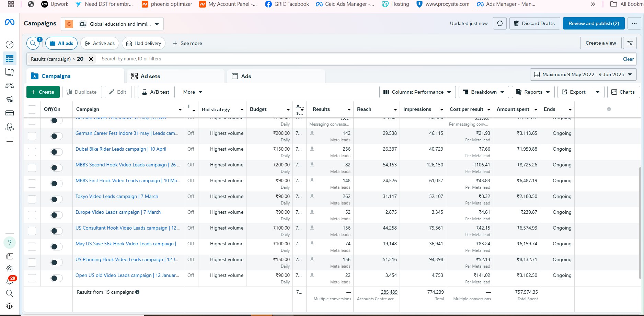This screenshot has width=644, height=316.
Task: Remove the Results (campaign) > 20 filter
Action: click(x=91, y=59)
